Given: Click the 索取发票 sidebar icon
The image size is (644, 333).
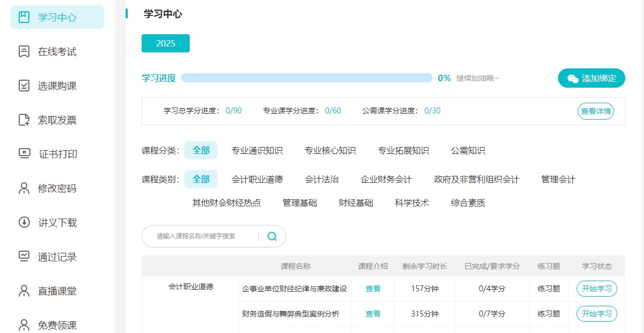Looking at the screenshot, I should pyautogui.click(x=22, y=120).
